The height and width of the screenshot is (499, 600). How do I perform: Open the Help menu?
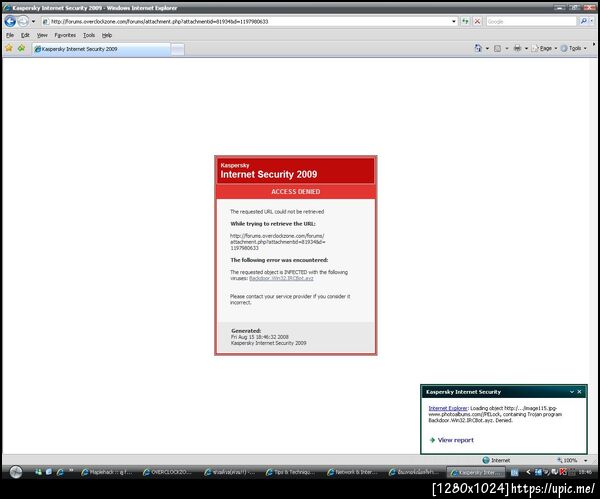pos(107,35)
